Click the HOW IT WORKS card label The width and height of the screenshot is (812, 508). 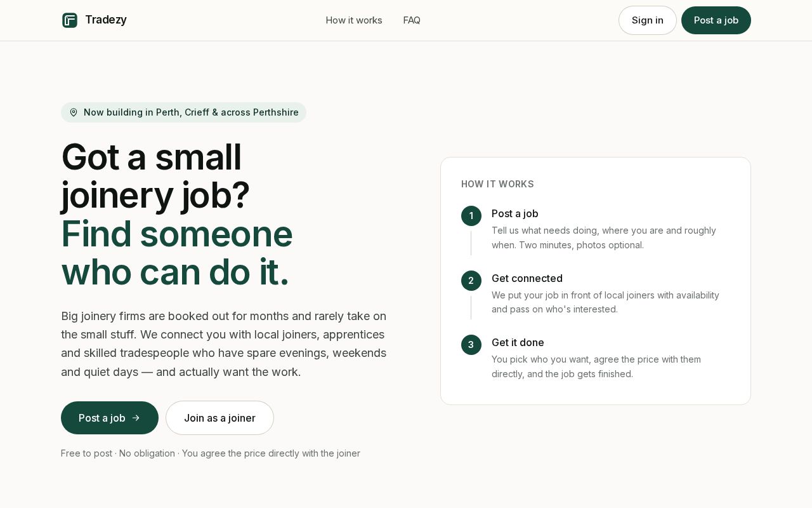point(497,184)
